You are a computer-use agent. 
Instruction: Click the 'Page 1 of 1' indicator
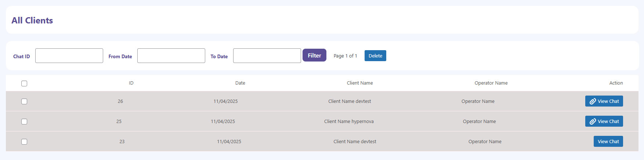[345, 56]
